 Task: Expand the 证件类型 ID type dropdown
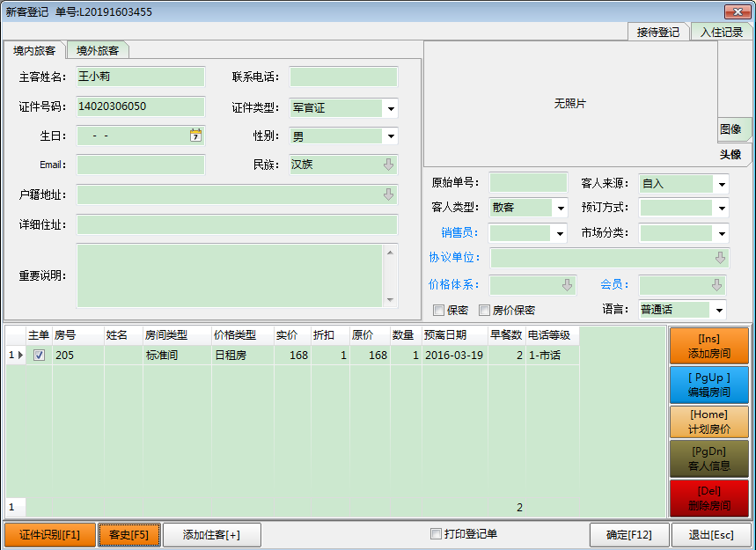click(390, 109)
